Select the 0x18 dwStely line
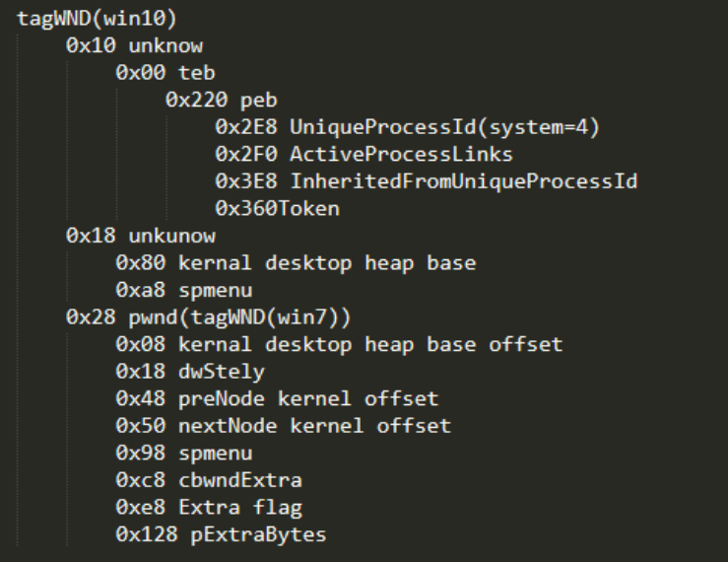This screenshot has width=728, height=562. [x=190, y=373]
